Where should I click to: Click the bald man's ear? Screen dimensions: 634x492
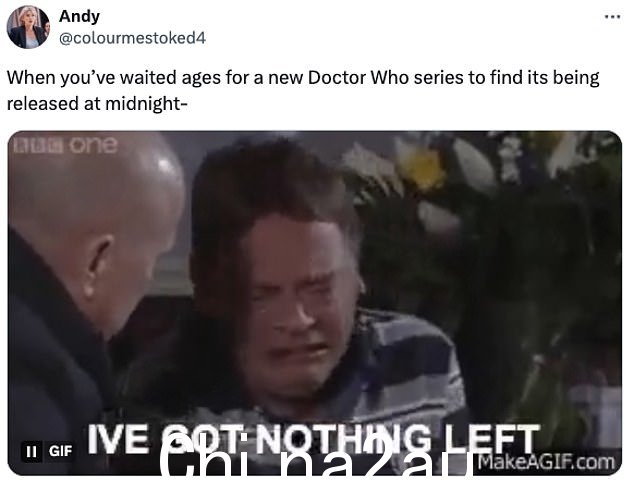98,265
